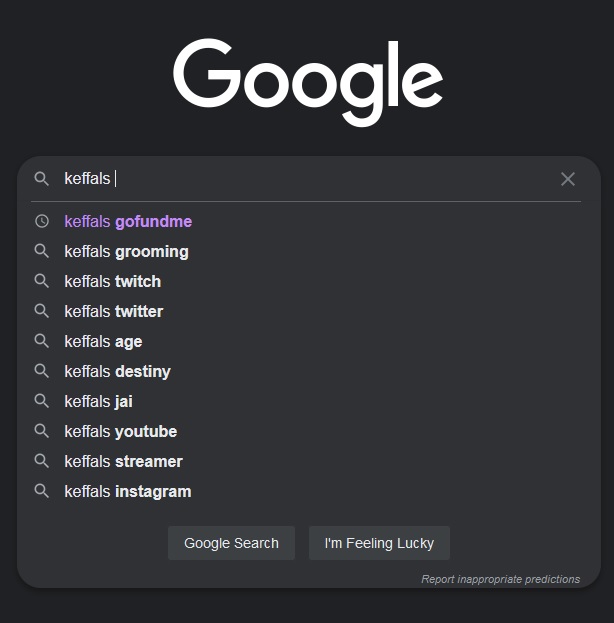Viewport: 614px width, 623px height.
Task: Open Report inappropriate predictions link
Action: click(500, 579)
